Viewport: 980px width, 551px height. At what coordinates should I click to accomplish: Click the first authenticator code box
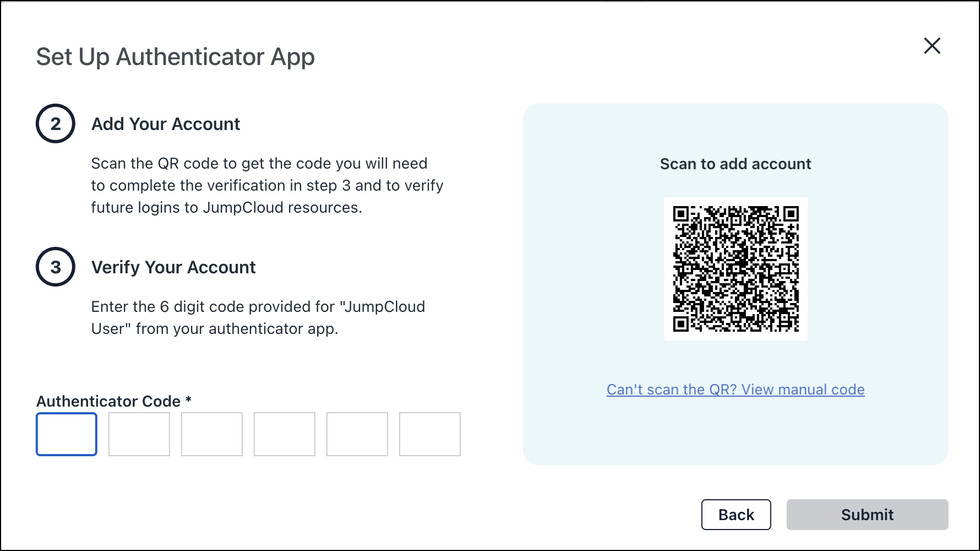(x=66, y=434)
